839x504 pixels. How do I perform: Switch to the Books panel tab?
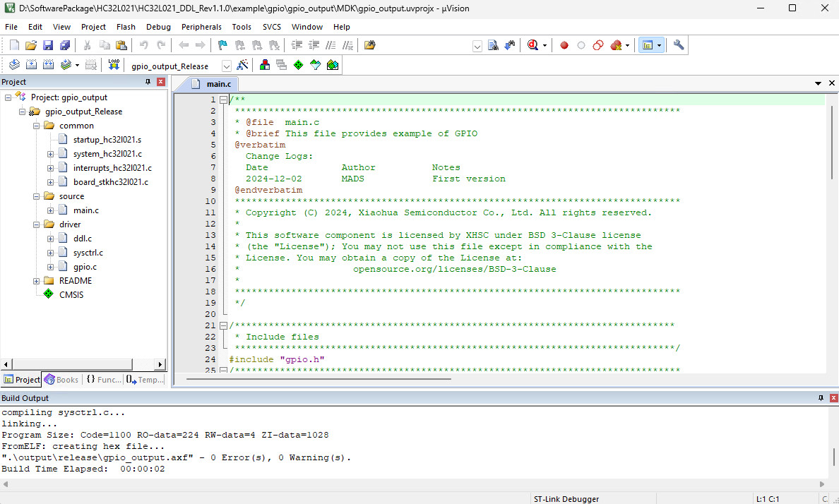pos(61,379)
